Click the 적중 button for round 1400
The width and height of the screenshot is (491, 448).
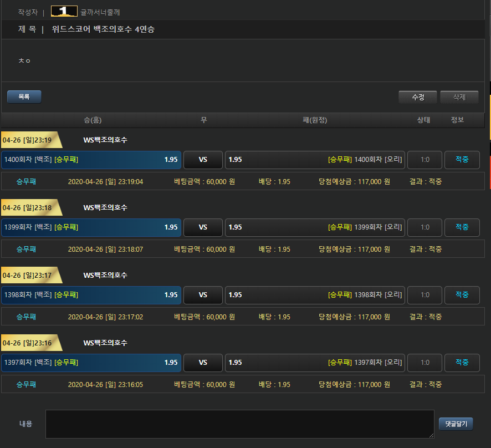click(x=462, y=160)
